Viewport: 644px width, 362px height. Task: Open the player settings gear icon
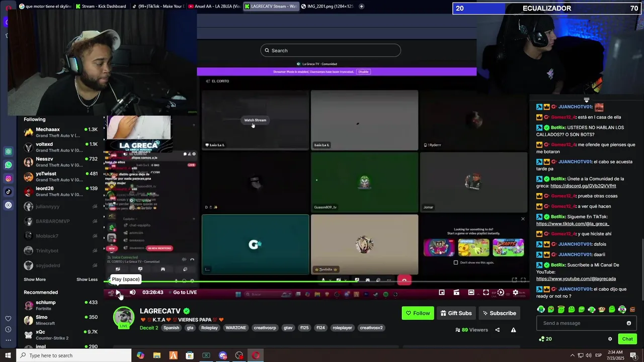515,293
